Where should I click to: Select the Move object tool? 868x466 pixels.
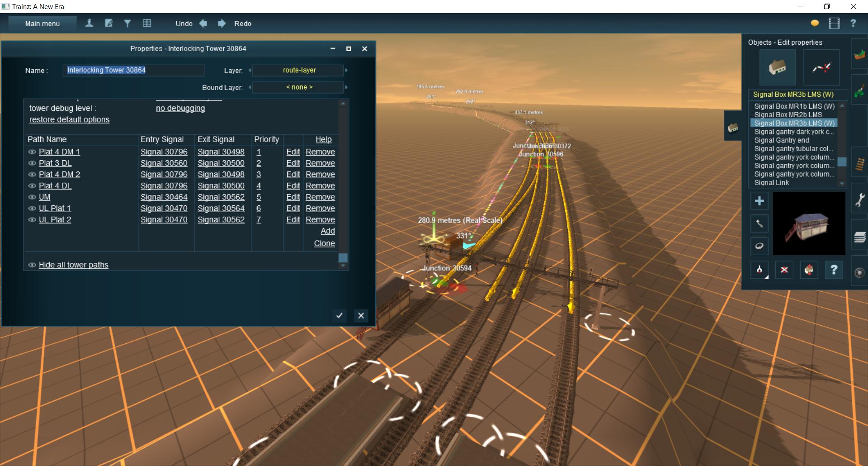pos(759,223)
